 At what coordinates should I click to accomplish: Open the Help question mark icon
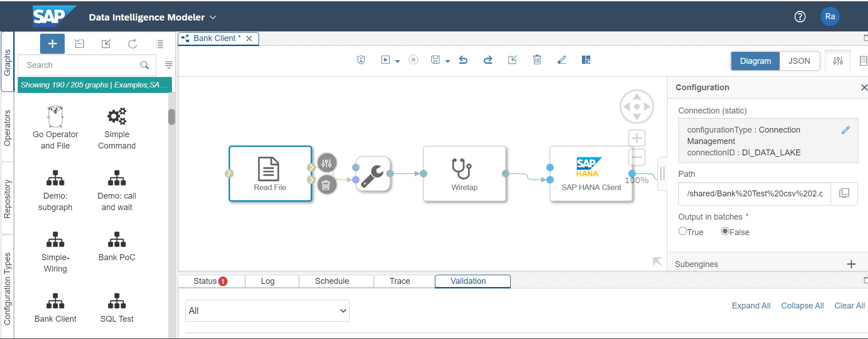(x=800, y=17)
